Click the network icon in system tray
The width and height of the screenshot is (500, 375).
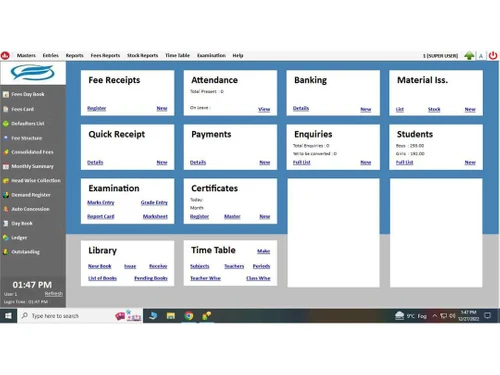(443, 316)
